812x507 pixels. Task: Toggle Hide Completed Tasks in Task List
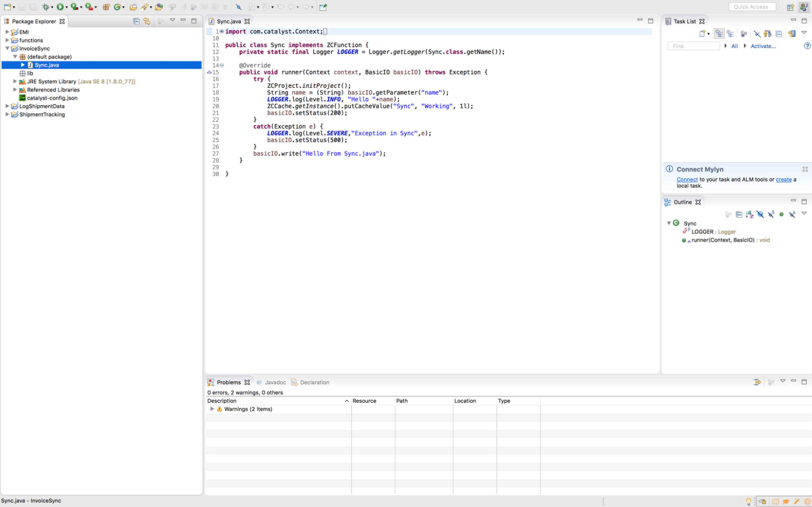pyautogui.click(x=757, y=34)
